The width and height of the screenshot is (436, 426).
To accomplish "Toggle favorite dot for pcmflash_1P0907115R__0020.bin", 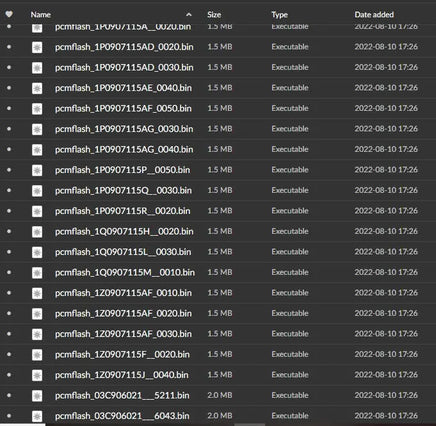I will 9,211.
